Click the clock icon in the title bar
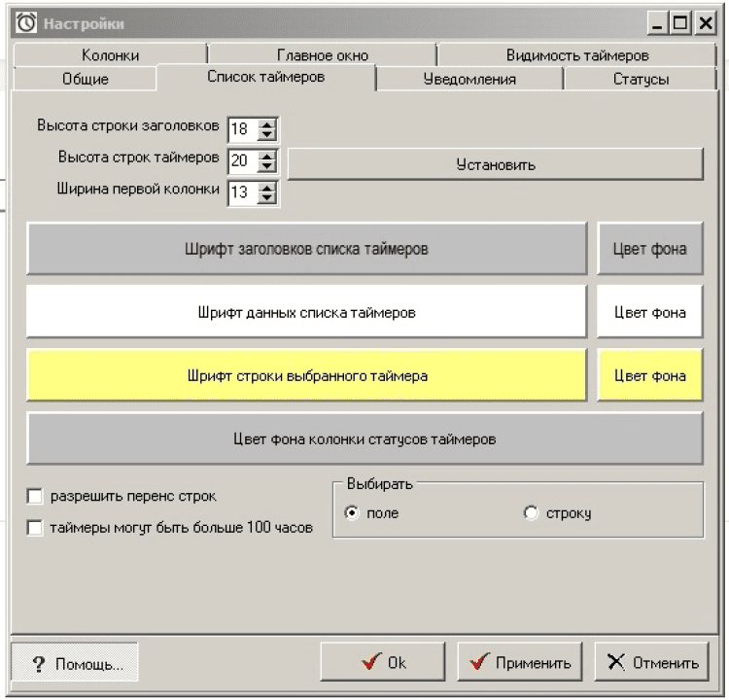 point(26,22)
